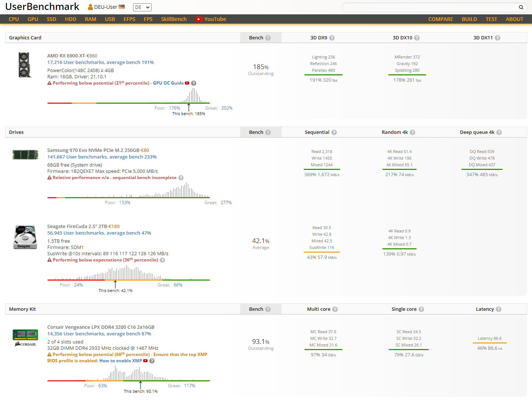Screen dimensions: 532x420
Task: Open help icon next to Memory Kit Bench
Action: coord(268,309)
